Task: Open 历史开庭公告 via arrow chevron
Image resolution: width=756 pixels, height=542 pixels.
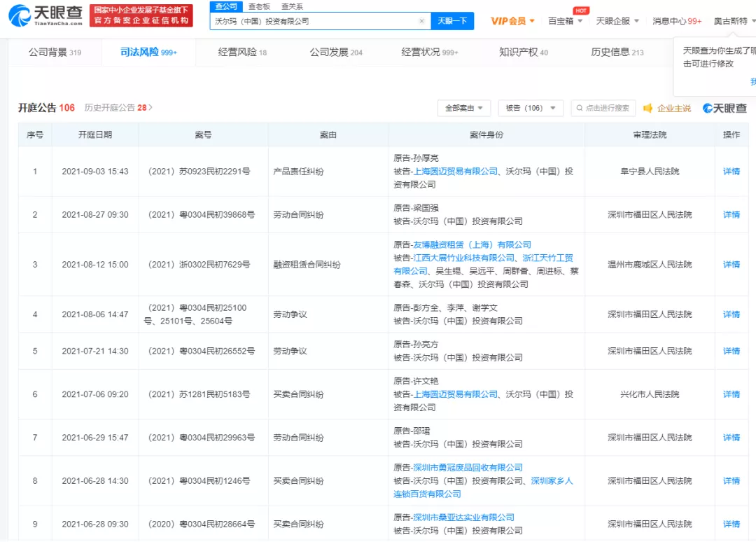Action: tap(150, 108)
